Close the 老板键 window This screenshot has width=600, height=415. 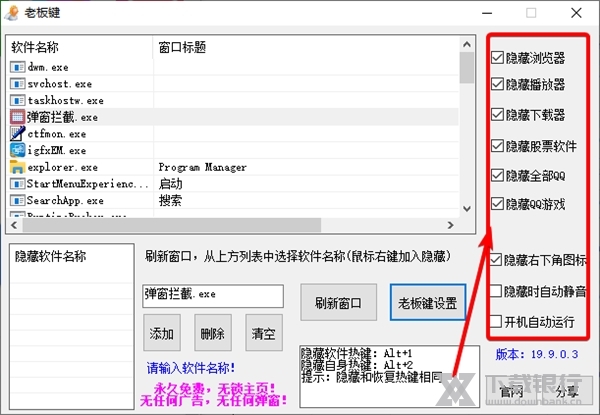[576, 13]
